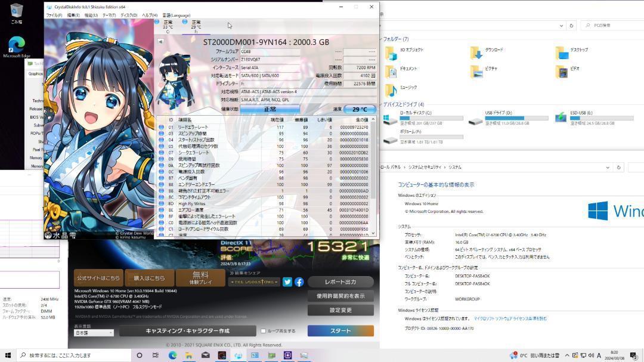Click the status circle for シークエラーレート row
Screen dimensions: 644x362
(162, 153)
